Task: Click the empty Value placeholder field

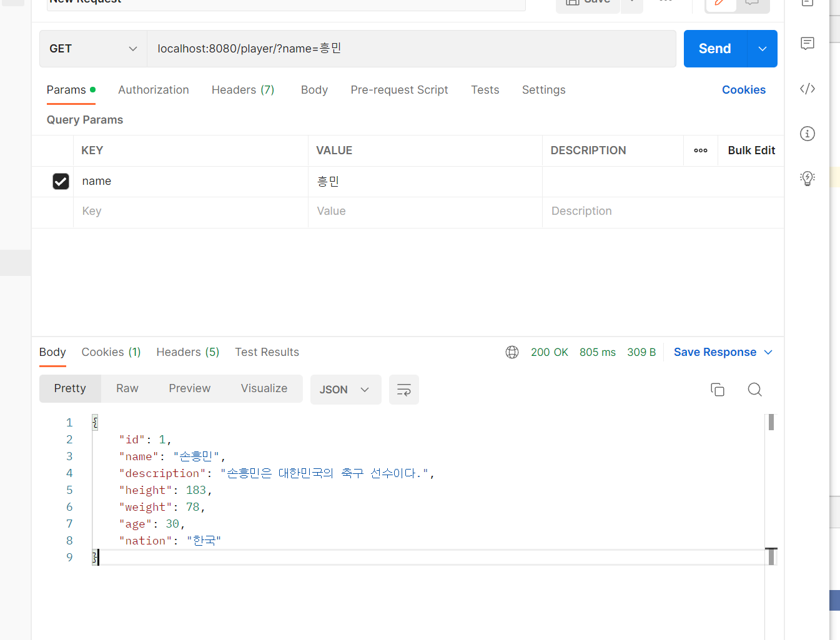Action: pos(425,212)
